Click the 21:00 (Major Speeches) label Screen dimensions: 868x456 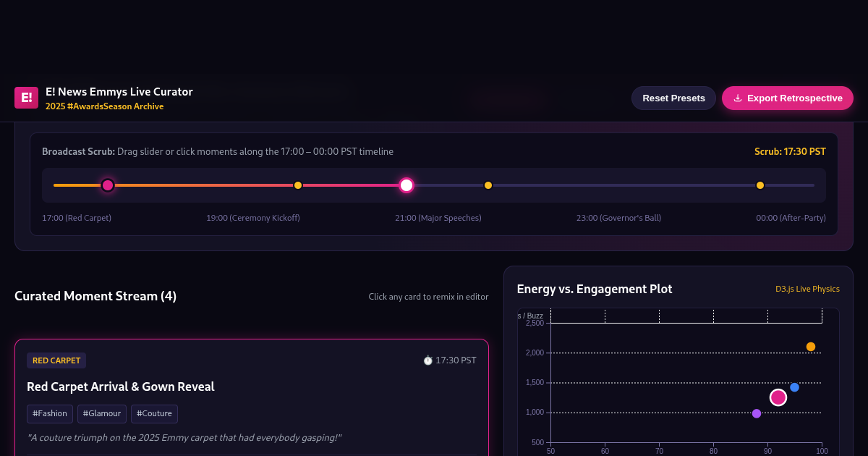pyautogui.click(x=438, y=218)
